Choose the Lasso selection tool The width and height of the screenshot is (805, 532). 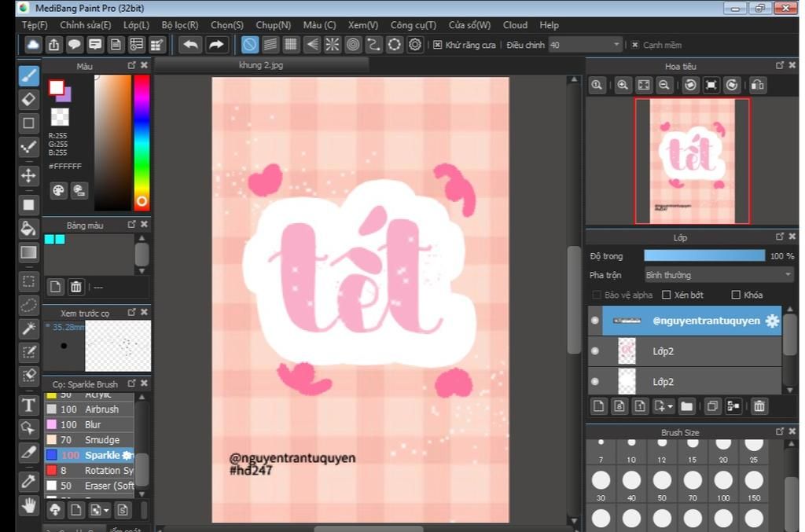pos(29,305)
